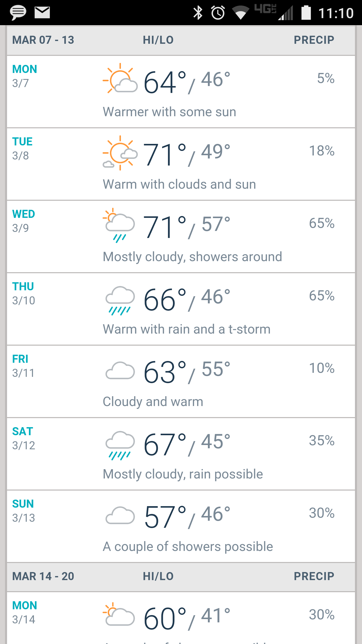Tap the 35% precipitation chance on Saturday
362x644 pixels.
click(322, 440)
